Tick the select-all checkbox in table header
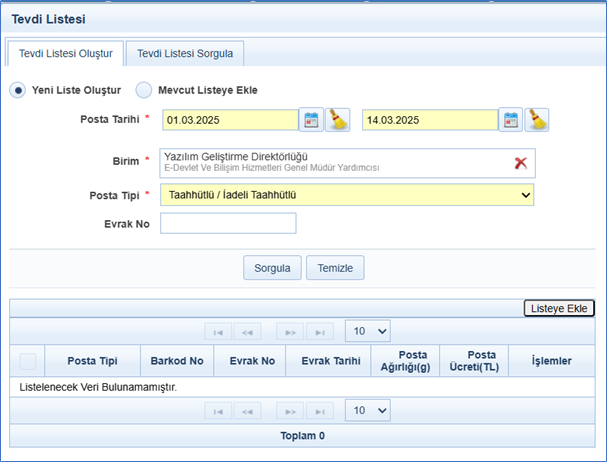This screenshot has width=607, height=462. point(28,361)
